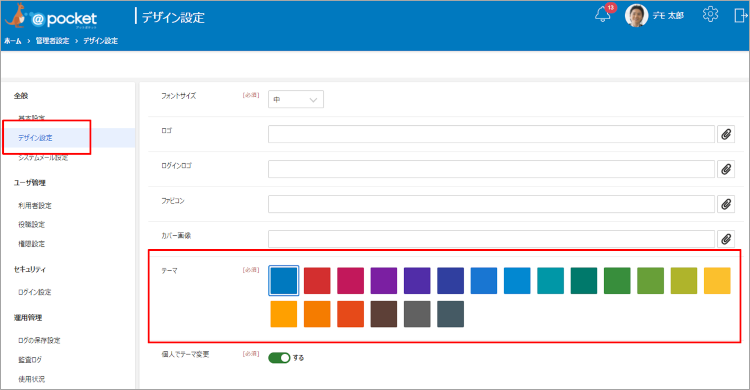
Task: Click the ロゴ input field
Action: pos(491,134)
